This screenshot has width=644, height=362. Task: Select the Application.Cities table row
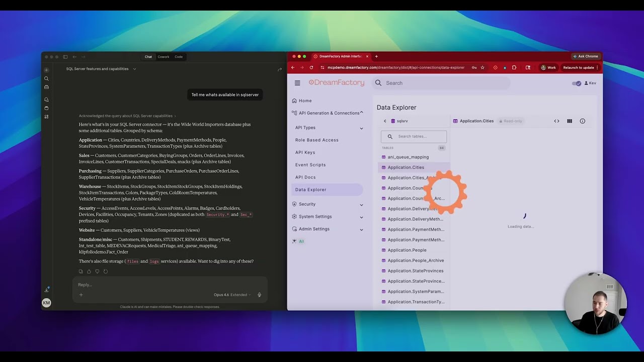[414, 167]
